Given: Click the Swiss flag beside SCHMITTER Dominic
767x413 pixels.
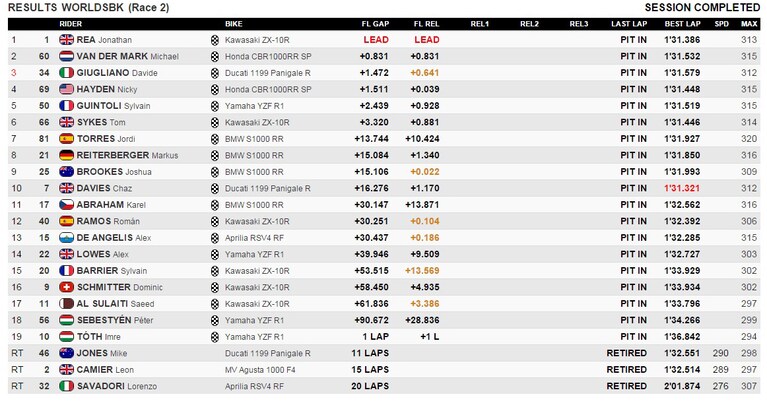Looking at the screenshot, I should coord(66,287).
